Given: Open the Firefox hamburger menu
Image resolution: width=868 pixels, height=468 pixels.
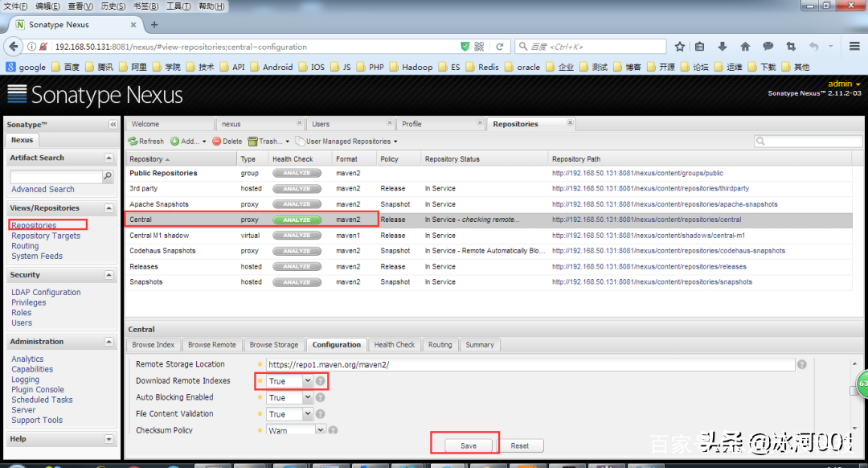Looking at the screenshot, I should click(x=854, y=47).
